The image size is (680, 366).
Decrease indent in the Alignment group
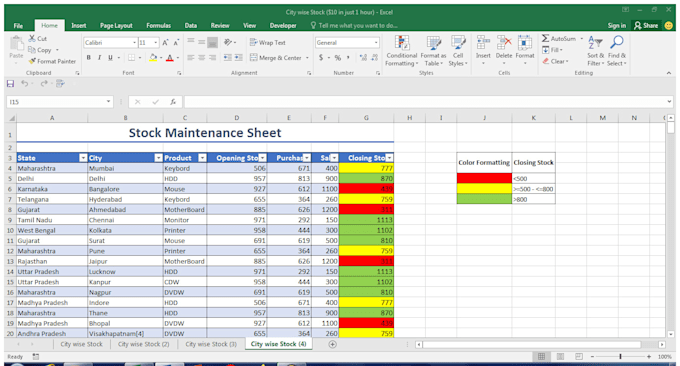(x=227, y=57)
